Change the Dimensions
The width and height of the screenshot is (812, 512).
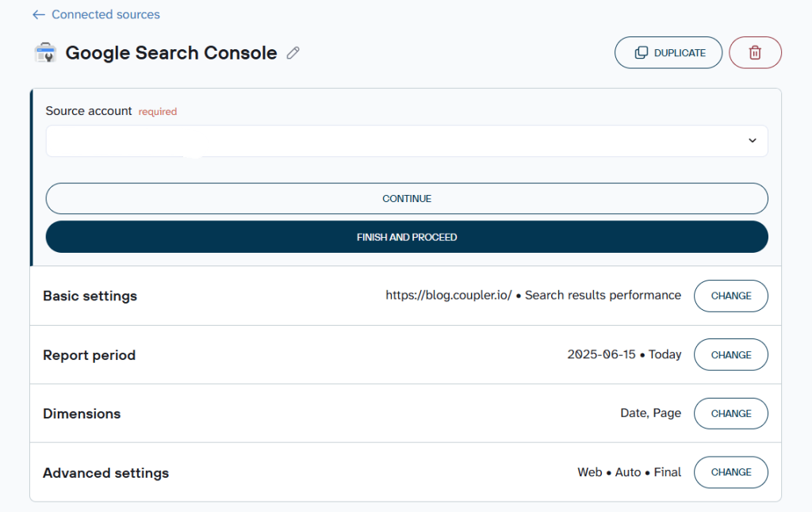tap(730, 414)
